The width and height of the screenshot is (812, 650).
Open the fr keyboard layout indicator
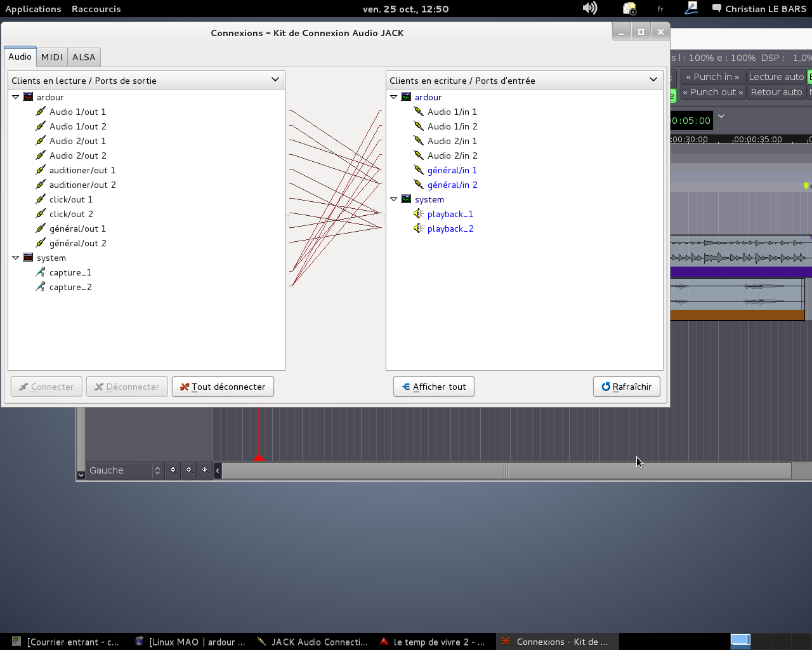pyautogui.click(x=660, y=9)
